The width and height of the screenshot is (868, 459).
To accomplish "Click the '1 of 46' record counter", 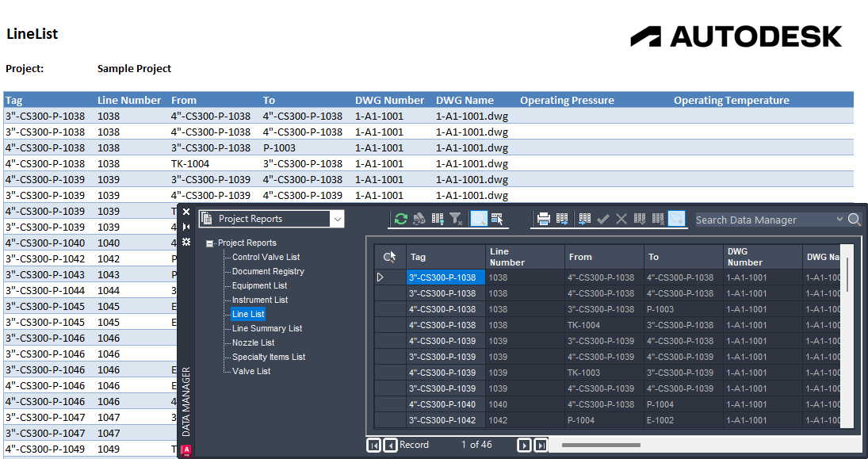I will (x=476, y=445).
